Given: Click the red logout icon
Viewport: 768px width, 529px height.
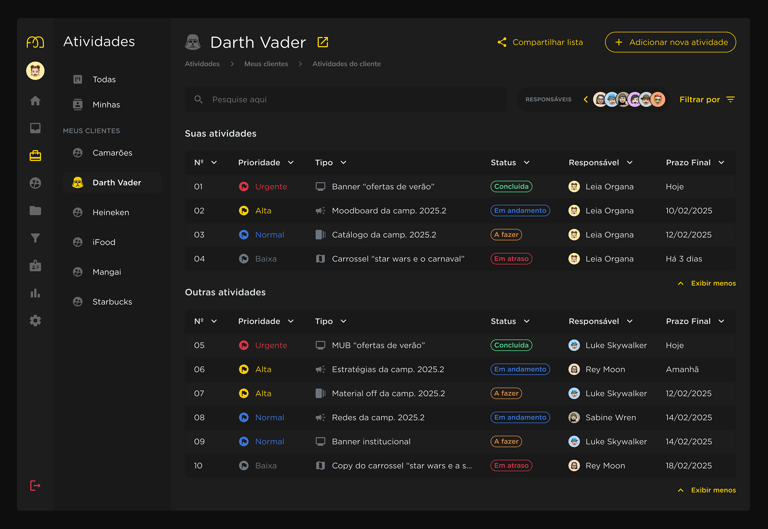Looking at the screenshot, I should click(x=35, y=485).
